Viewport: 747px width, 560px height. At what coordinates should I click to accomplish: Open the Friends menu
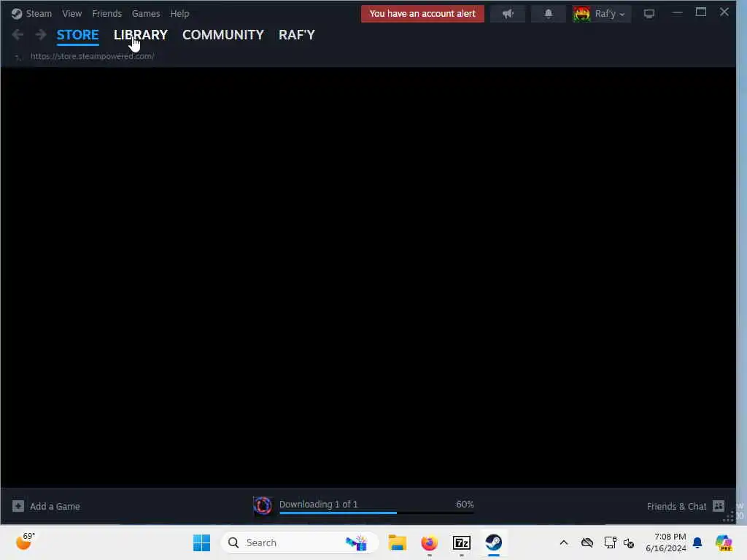coord(107,13)
